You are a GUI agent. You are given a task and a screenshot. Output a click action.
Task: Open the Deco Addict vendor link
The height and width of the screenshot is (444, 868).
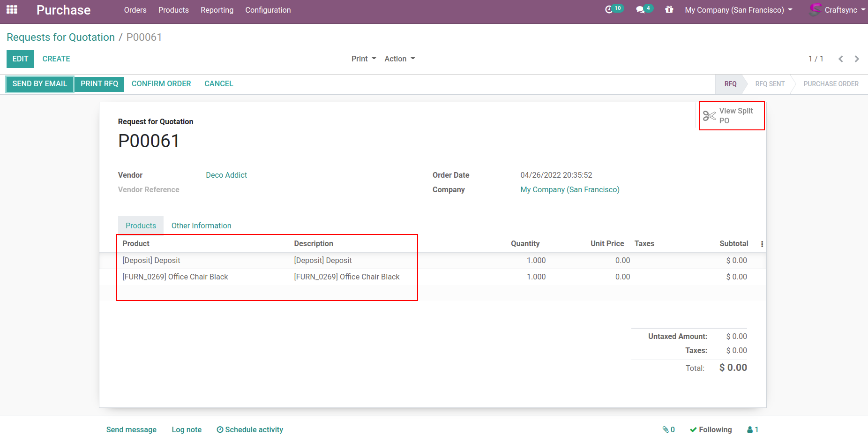coord(226,175)
